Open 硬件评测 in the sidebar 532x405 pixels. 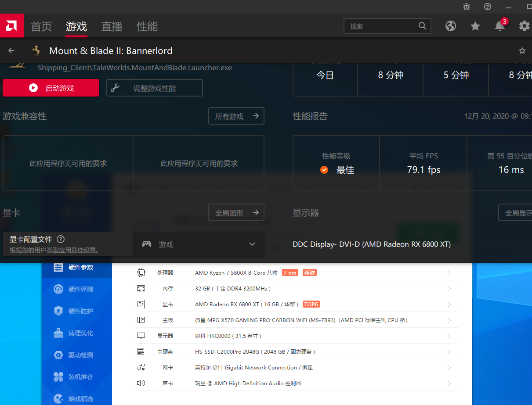pyautogui.click(x=77, y=289)
